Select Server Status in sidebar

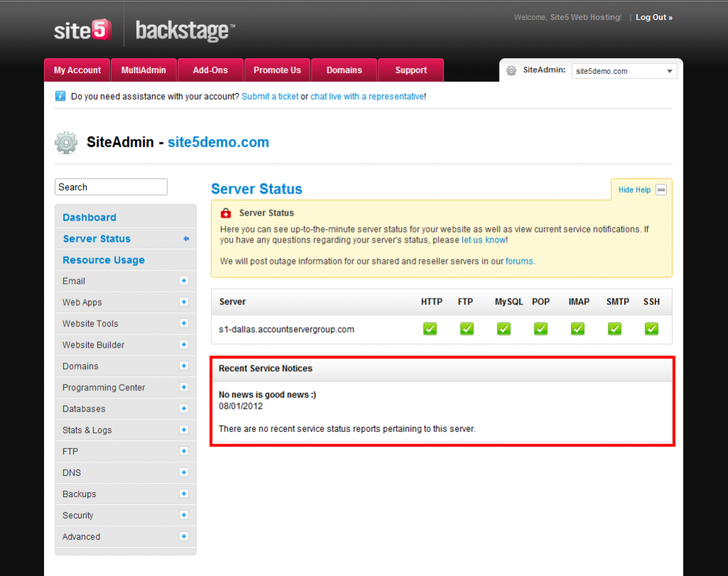[97, 239]
